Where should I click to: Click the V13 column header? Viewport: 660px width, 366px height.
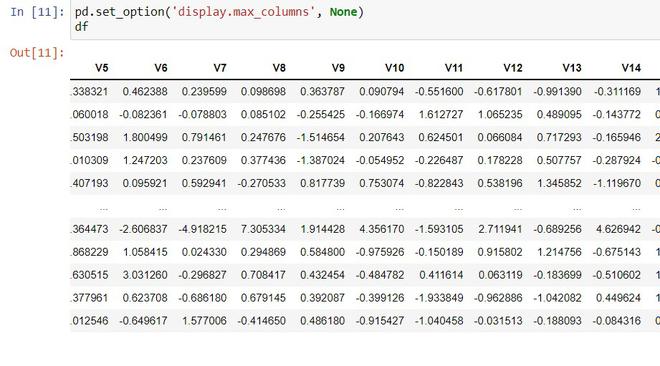pyautogui.click(x=572, y=68)
